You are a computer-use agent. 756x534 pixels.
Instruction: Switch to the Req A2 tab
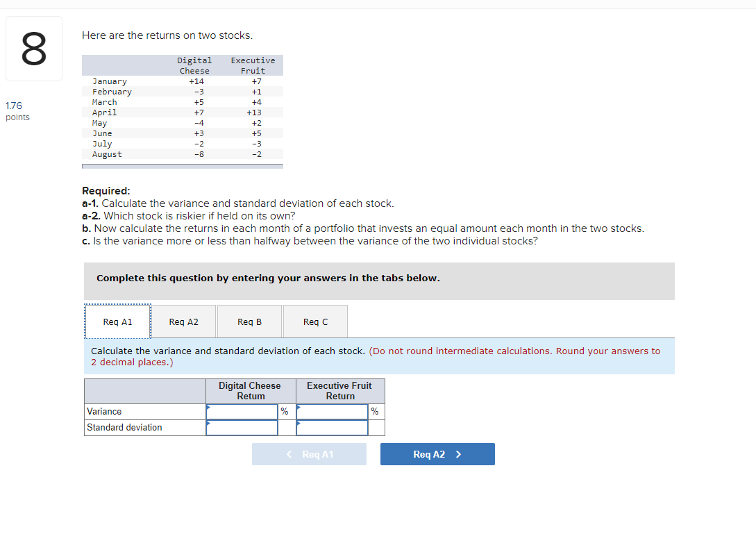click(x=183, y=321)
